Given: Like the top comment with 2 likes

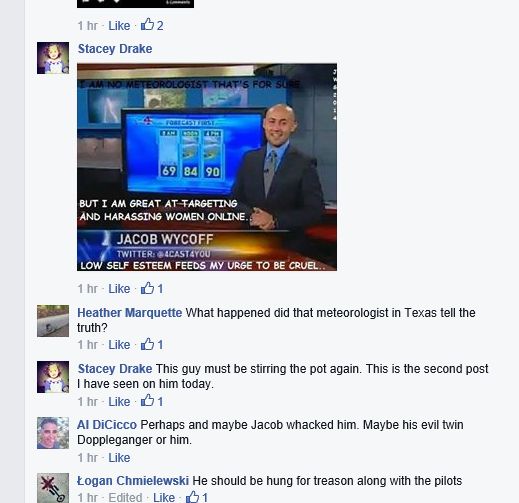Looking at the screenshot, I should coord(119,26).
